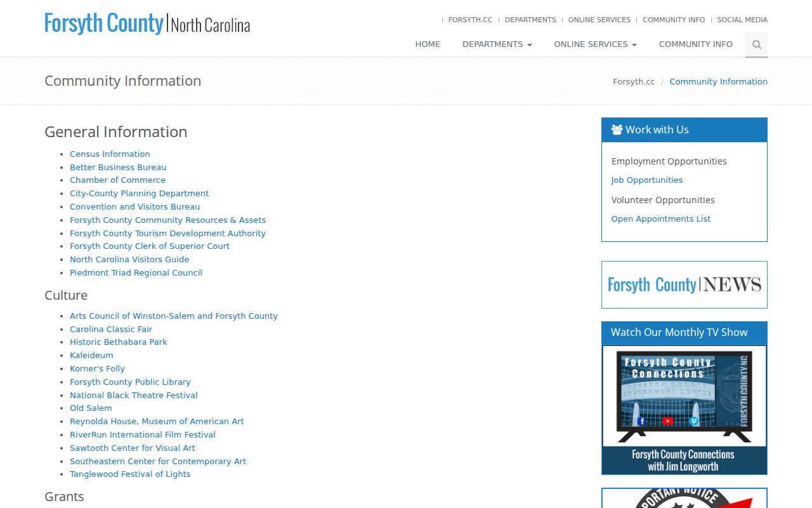This screenshot has width=812, height=508.
Task: Open Reynolda House, Museum of American Art
Action: pyautogui.click(x=157, y=422)
